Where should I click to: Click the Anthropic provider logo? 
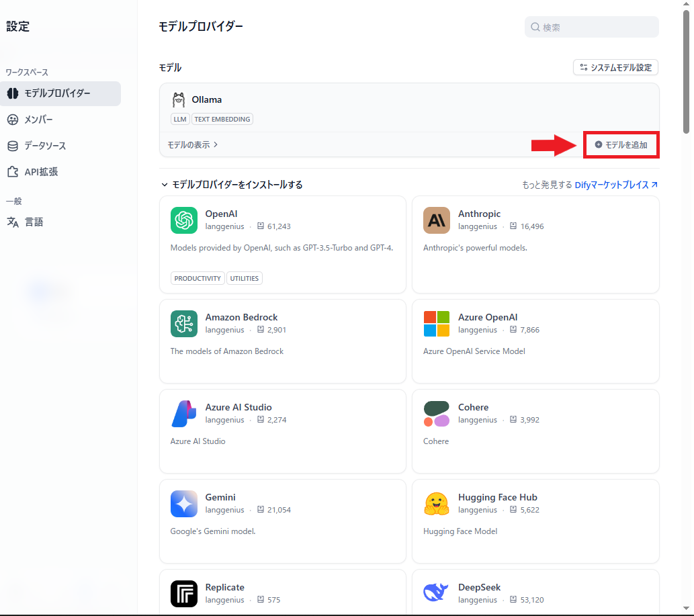click(437, 220)
